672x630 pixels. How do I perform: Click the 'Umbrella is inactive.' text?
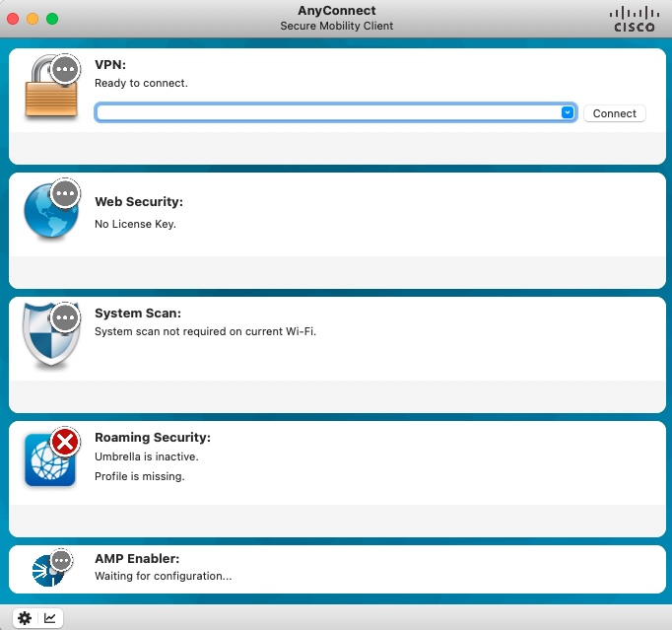coord(147,456)
